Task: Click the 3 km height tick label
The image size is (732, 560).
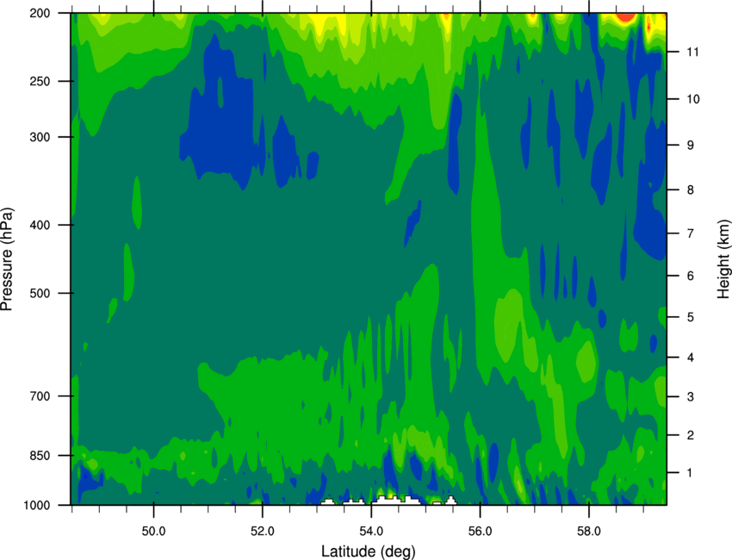Action: (691, 397)
